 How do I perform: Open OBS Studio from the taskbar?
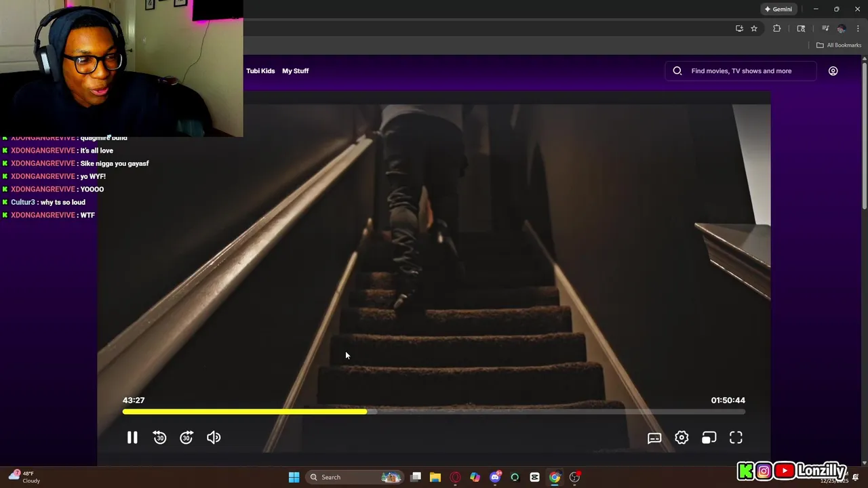[575, 477]
